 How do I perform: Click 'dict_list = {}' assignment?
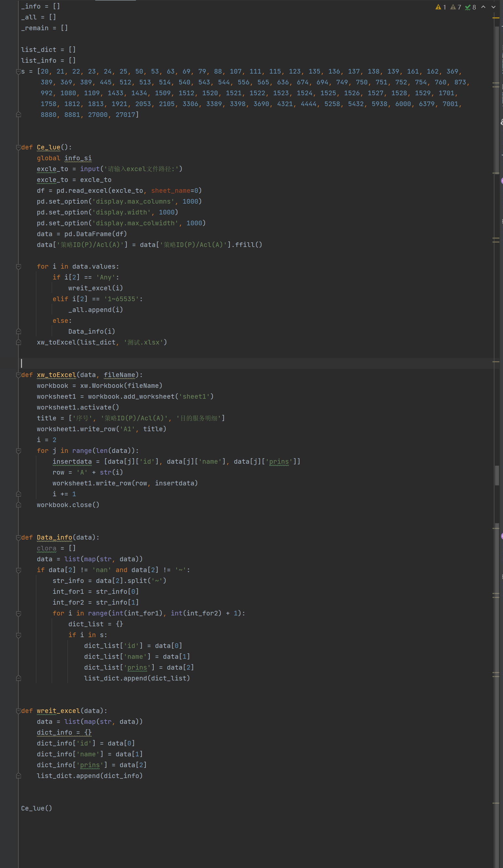tap(96, 624)
